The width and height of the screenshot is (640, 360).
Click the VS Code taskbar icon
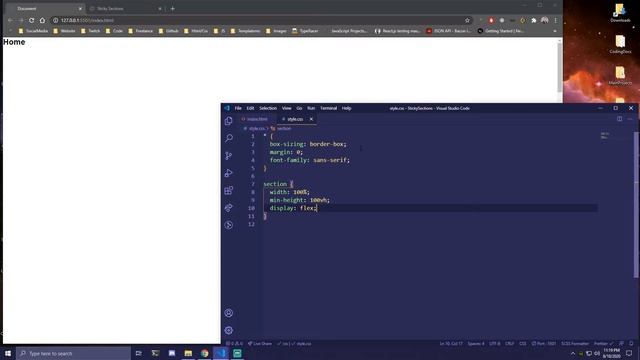coord(221,353)
